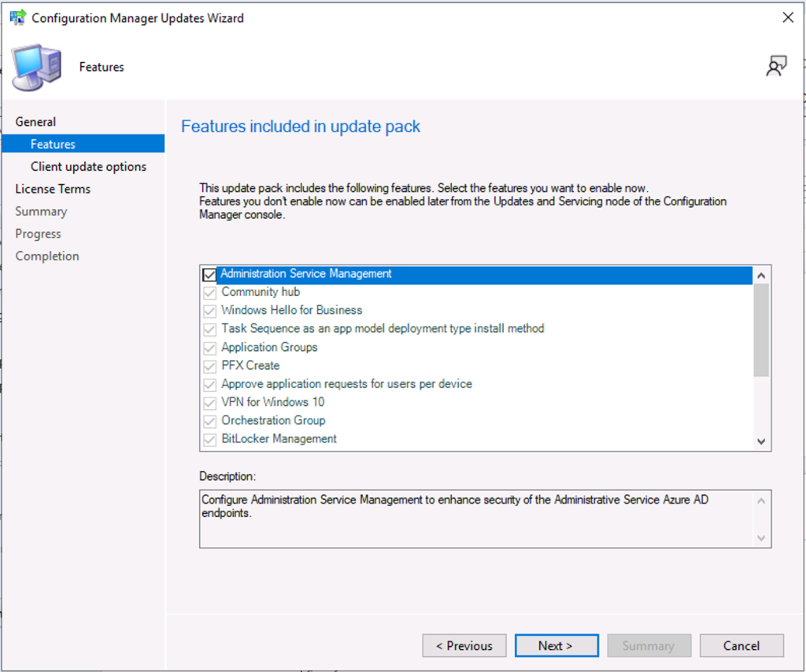Viewport: 806px width, 672px height.
Task: Click the Next button
Action: coord(556,645)
